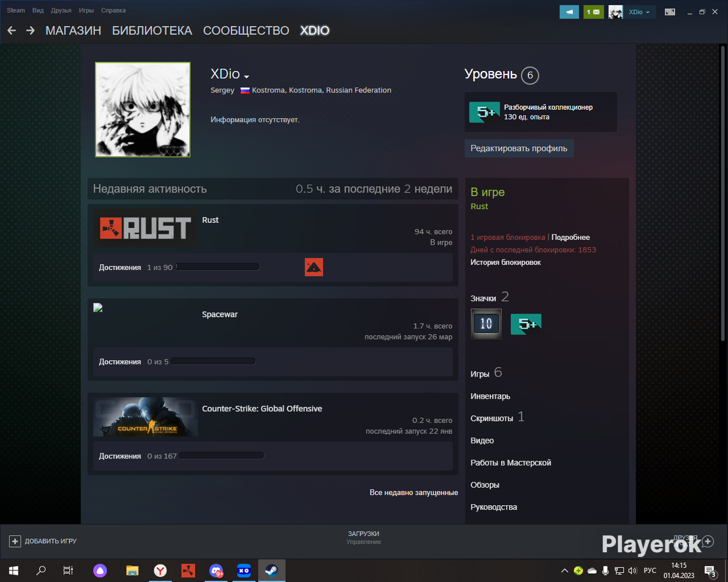This screenshot has width=728, height=582.
Task: Open Rust achievements 1 из 90
Action: [136, 267]
